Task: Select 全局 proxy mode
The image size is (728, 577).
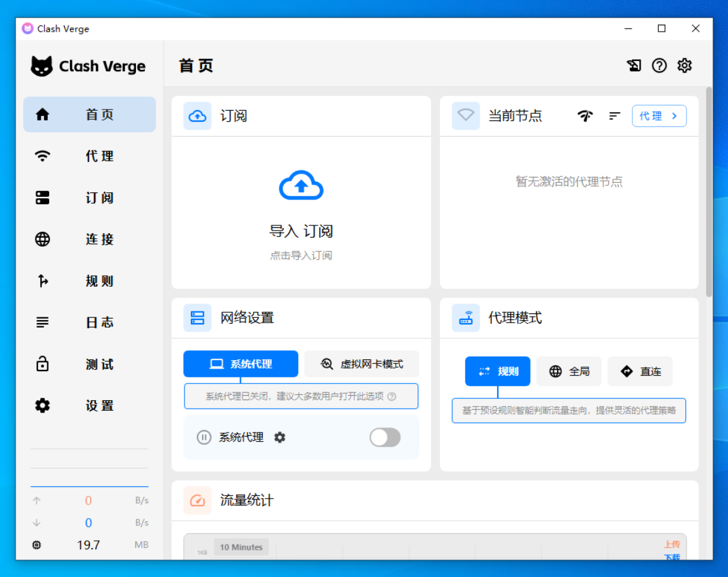Action: [x=569, y=372]
